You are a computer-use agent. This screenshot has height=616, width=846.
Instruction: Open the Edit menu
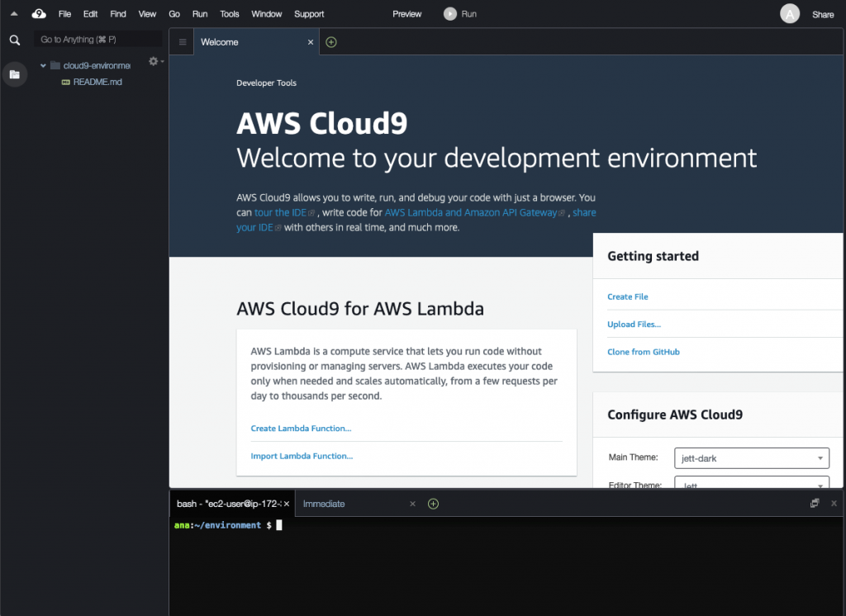[90, 14]
